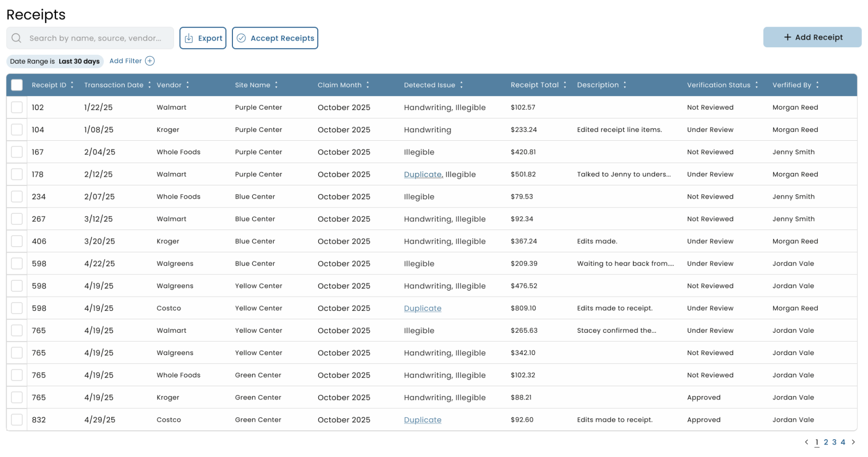Screen dimensions: 868x457
Task: Click the Export download icon
Action: pyautogui.click(x=189, y=38)
